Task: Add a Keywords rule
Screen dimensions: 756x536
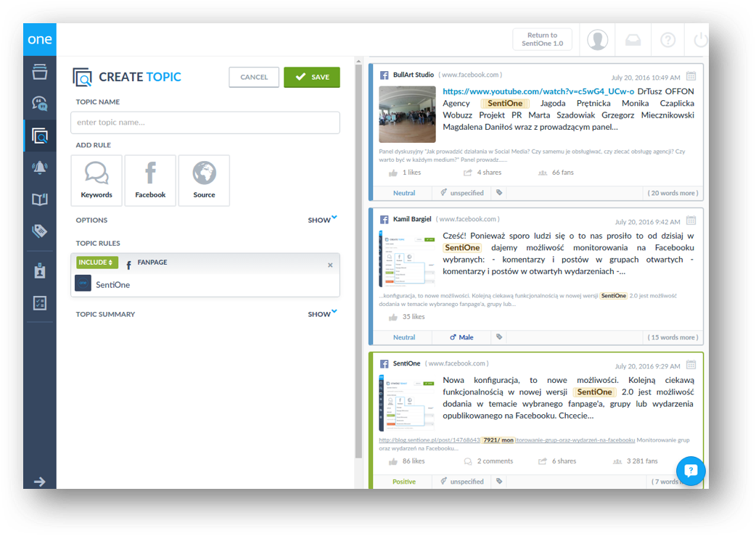Action: [x=96, y=181]
